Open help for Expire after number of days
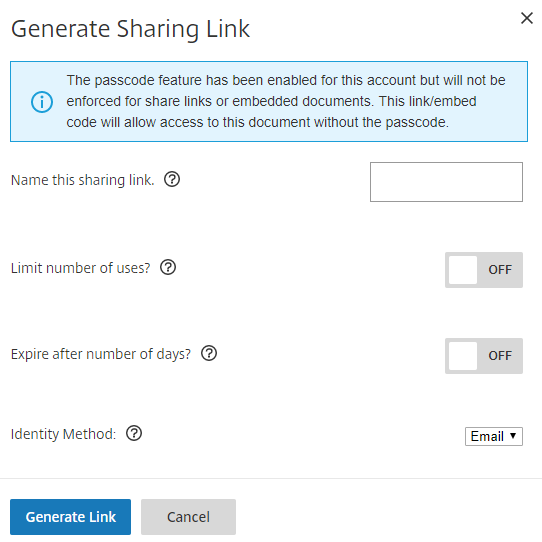This screenshot has width=542, height=542. coord(209,353)
